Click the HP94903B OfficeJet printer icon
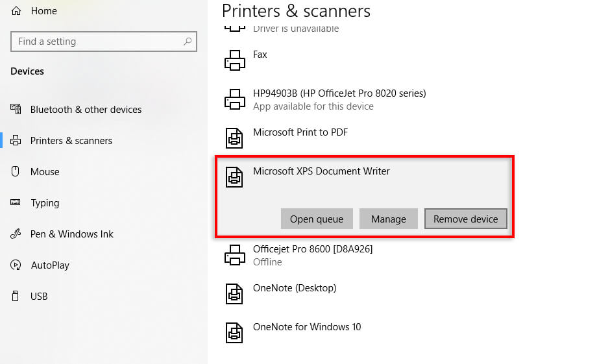 (234, 99)
